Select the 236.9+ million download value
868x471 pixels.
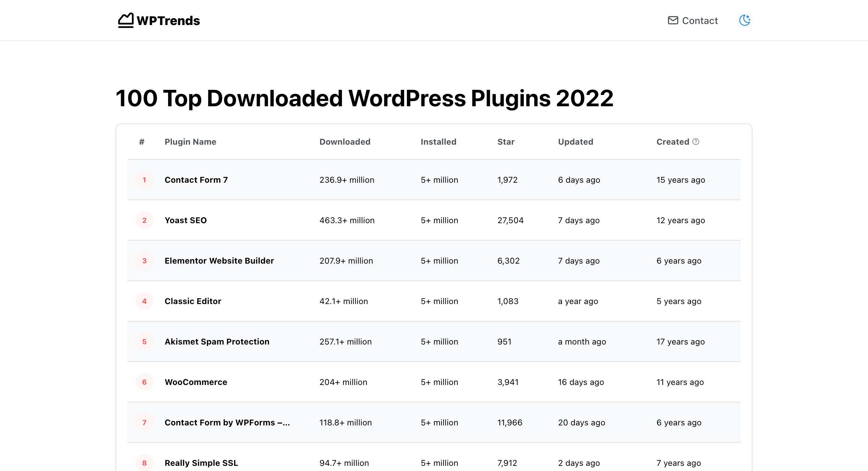click(347, 180)
